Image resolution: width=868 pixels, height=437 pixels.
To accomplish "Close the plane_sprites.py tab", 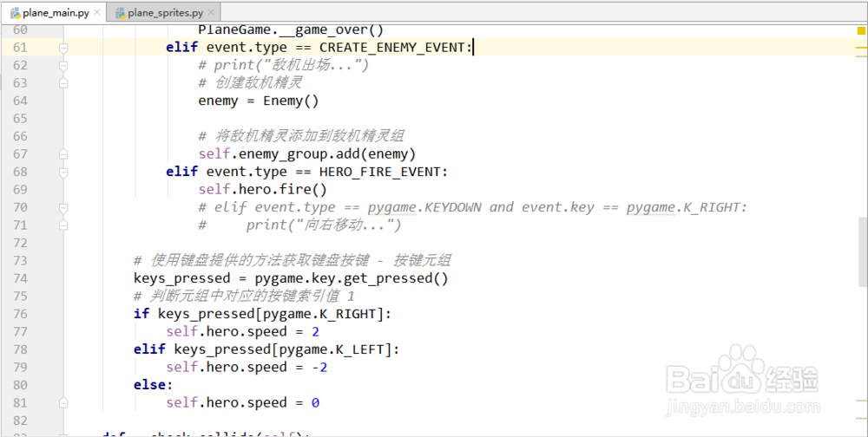I will pyautogui.click(x=212, y=13).
